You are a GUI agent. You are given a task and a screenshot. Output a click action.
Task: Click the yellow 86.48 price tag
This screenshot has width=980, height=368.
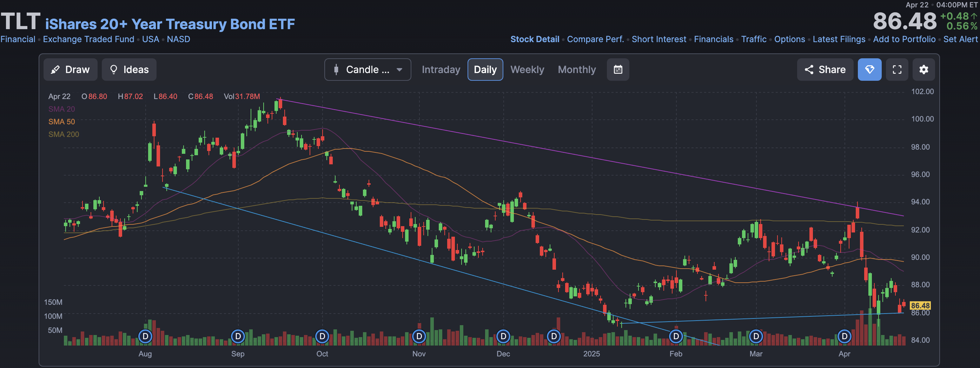(920, 305)
